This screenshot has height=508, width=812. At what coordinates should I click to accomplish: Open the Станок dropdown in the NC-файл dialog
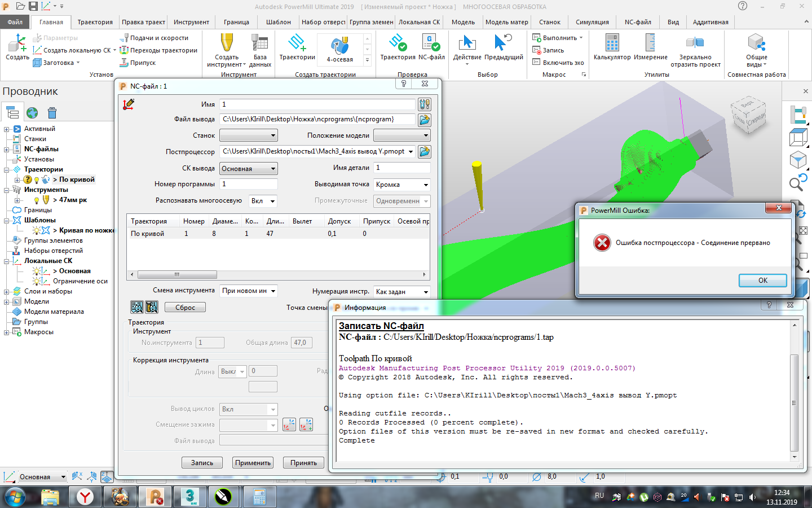[249, 135]
